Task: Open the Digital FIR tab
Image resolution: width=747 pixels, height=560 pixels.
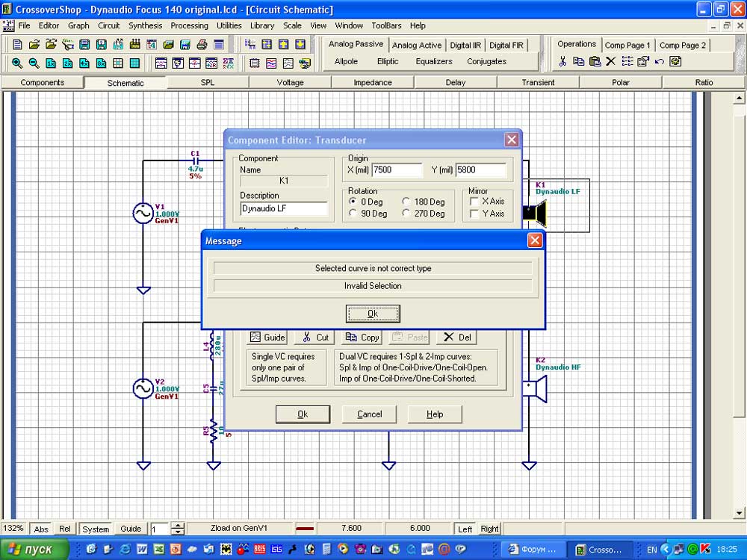Action: (506, 45)
